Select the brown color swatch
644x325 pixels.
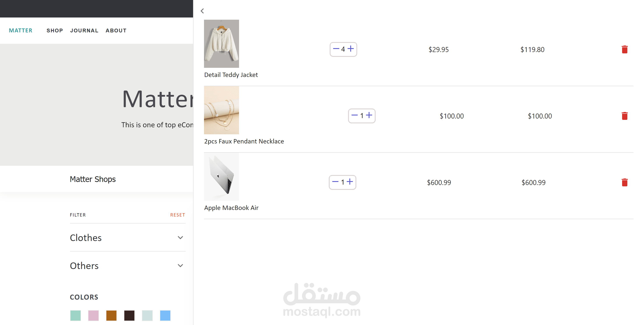(x=111, y=316)
